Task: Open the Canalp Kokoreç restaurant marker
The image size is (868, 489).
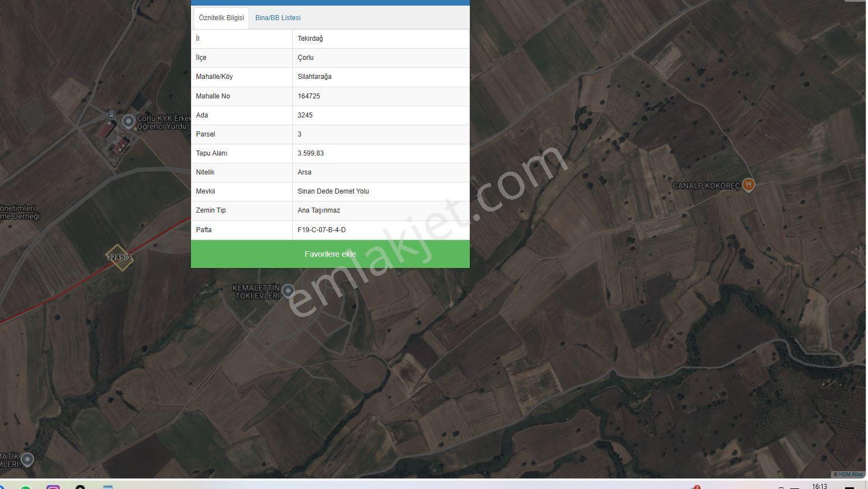Action: point(749,185)
